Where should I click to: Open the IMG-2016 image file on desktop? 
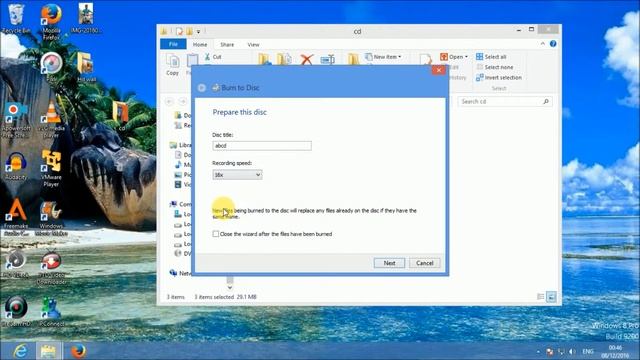[86, 19]
